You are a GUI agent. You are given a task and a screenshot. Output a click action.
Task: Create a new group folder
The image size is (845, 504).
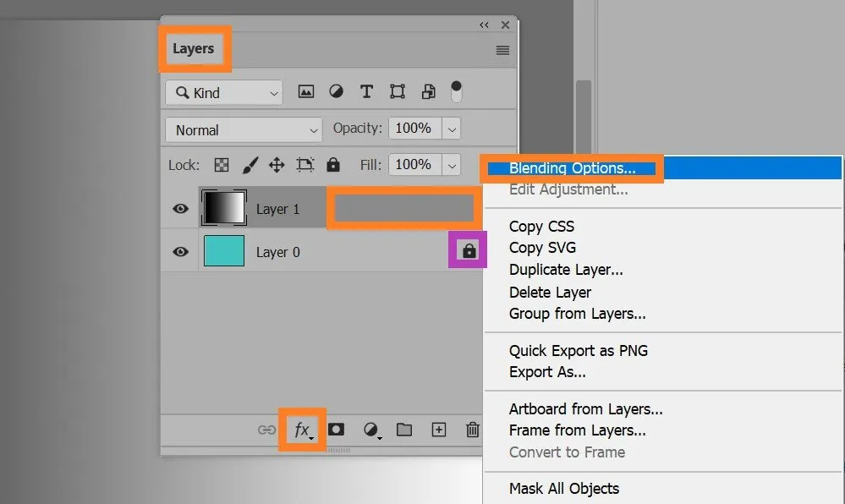404,430
